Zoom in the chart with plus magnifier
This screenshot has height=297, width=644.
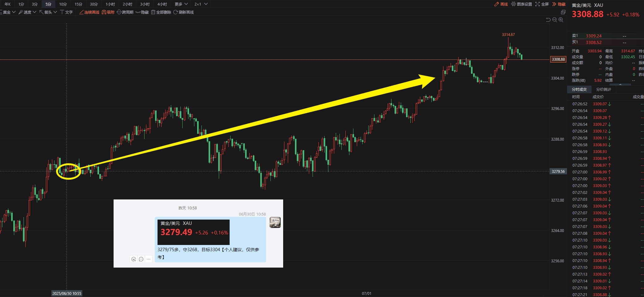(x=561, y=20)
